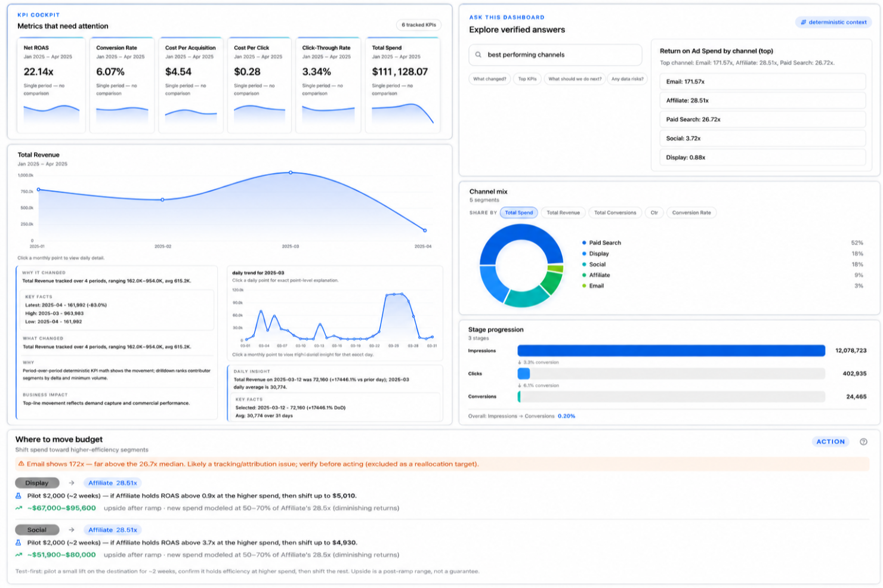Click the "Top KPIs" suggestion chip

tap(527, 79)
